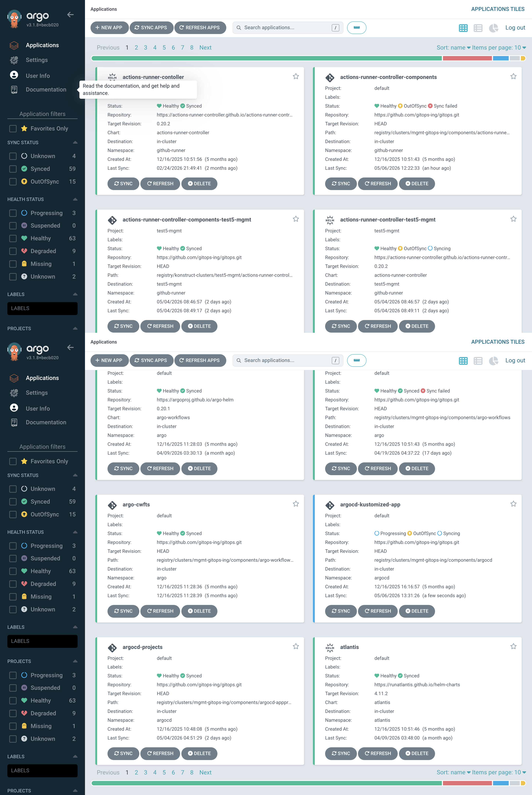Open Items per page dropdown at page bottom
This screenshot has height=795, width=532.
point(499,772)
